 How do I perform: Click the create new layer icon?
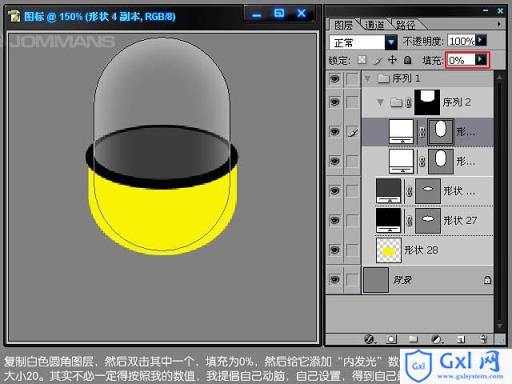461,339
